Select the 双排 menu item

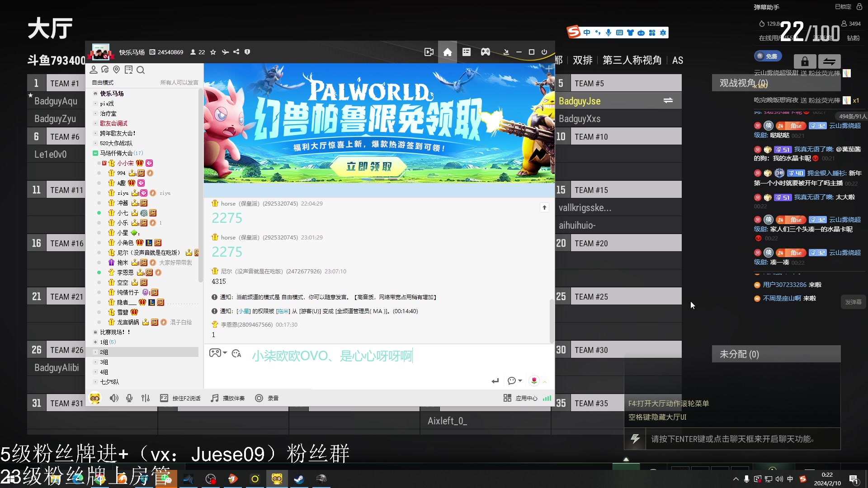582,60
